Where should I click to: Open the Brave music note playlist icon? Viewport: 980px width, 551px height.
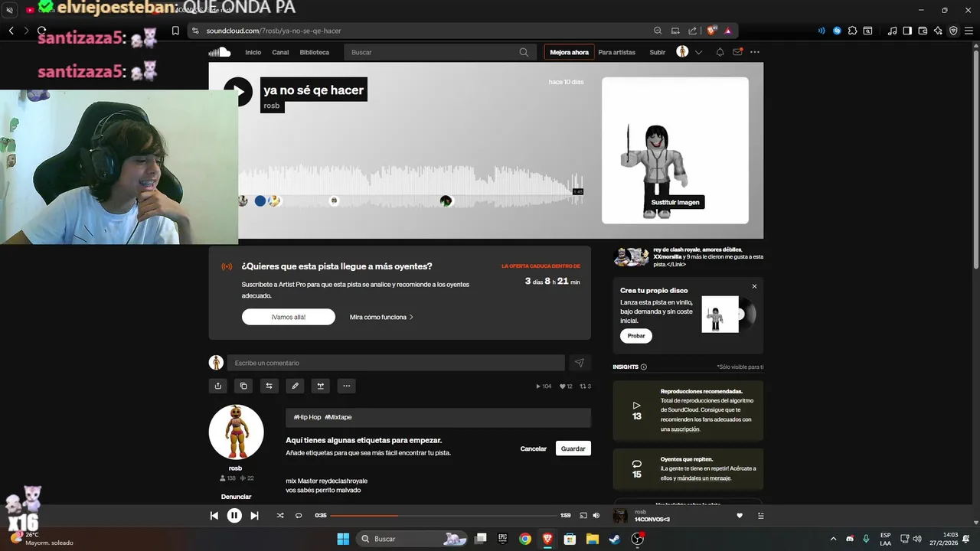click(x=892, y=31)
